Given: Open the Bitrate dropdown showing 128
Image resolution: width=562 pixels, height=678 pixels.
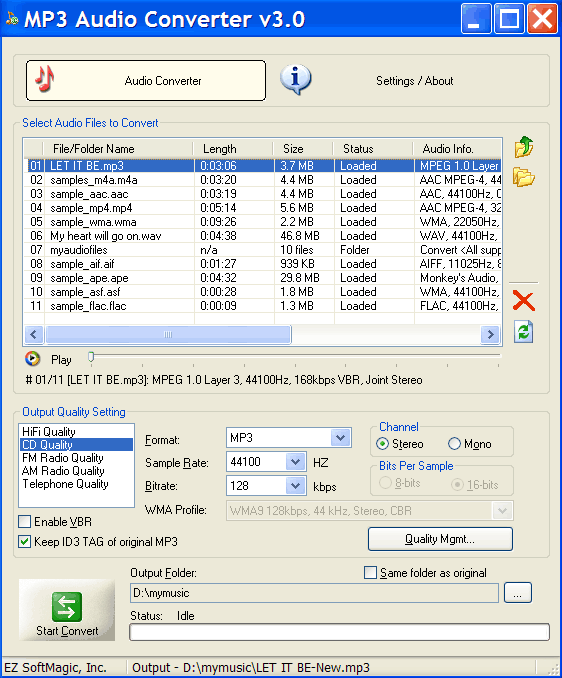Looking at the screenshot, I should [296, 486].
